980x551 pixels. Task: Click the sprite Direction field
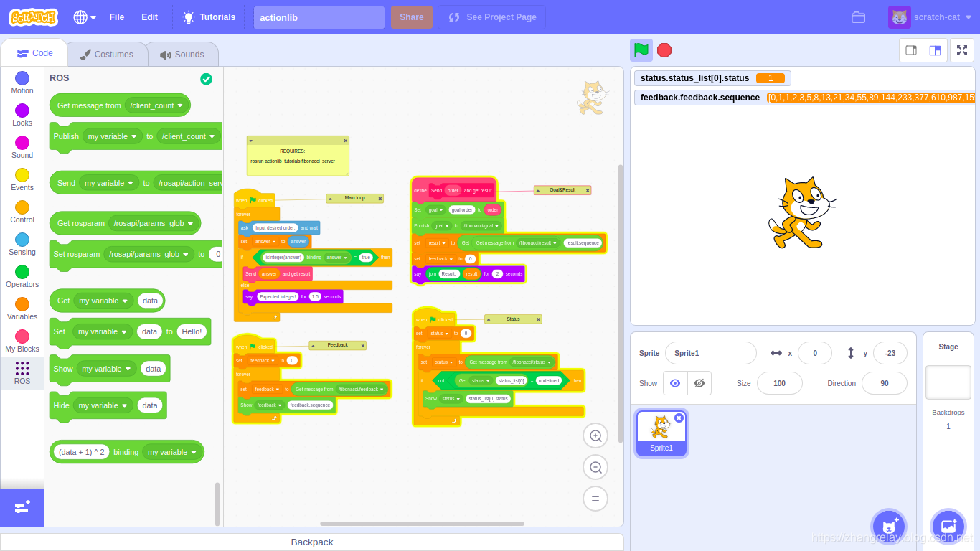(x=884, y=383)
